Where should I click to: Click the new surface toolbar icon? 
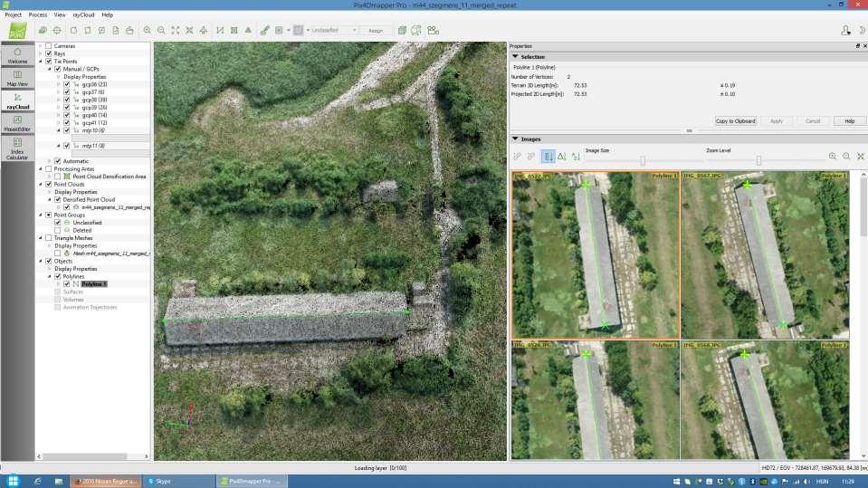(234, 31)
